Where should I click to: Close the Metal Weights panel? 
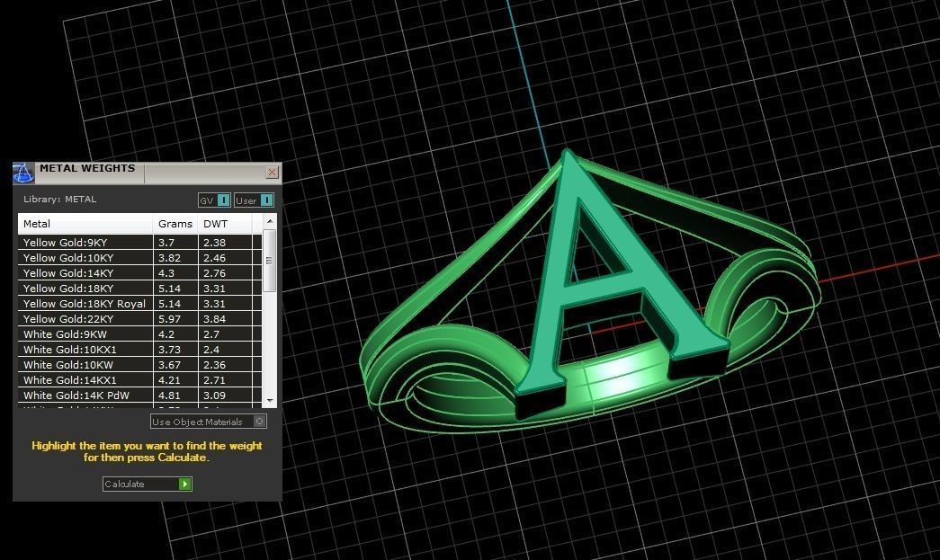coord(273,172)
